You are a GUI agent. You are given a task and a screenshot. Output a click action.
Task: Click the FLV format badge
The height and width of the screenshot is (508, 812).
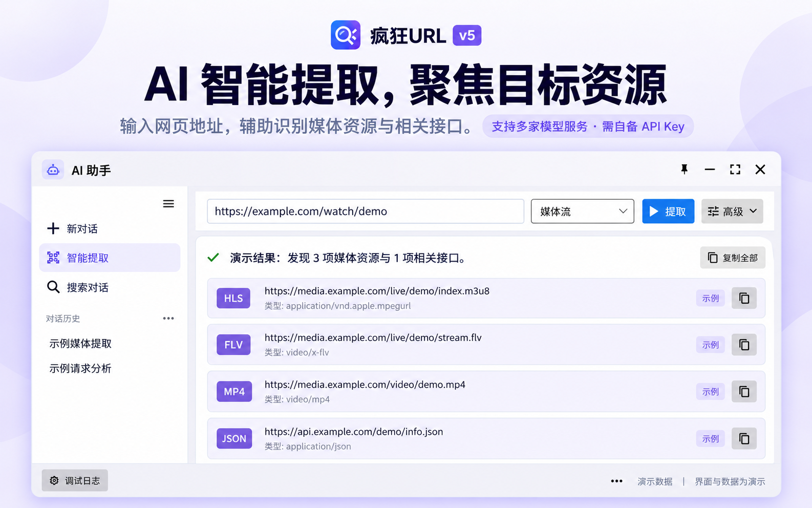point(233,345)
